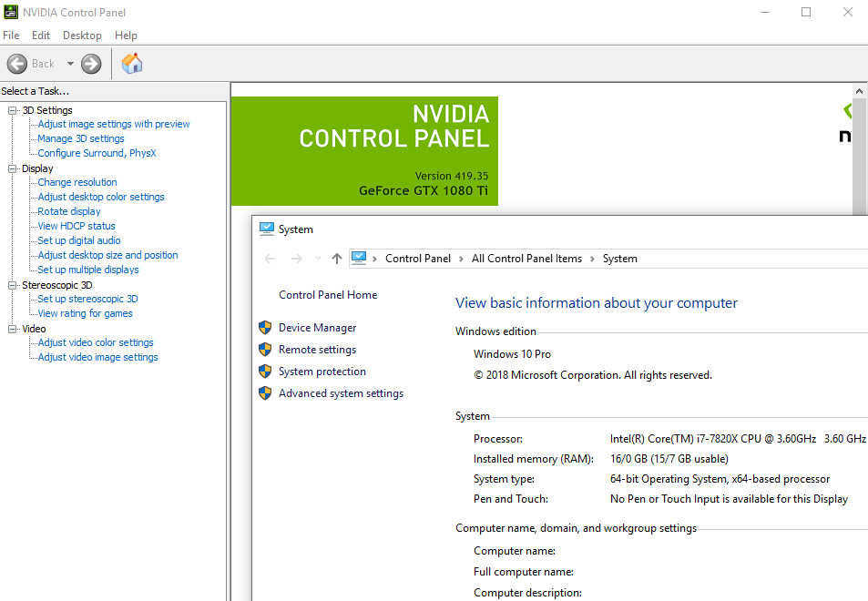Open Adjust desktop color settings
The width and height of the screenshot is (868, 601).
101,197
